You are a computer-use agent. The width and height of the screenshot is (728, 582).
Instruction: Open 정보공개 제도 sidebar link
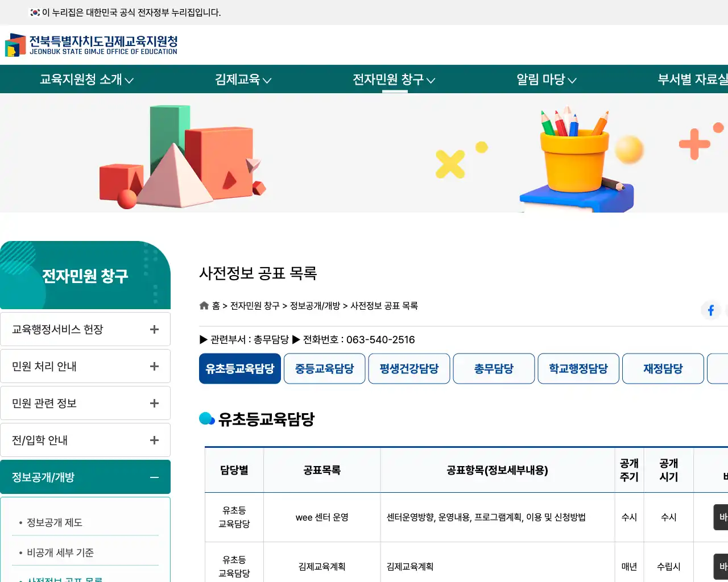click(55, 522)
